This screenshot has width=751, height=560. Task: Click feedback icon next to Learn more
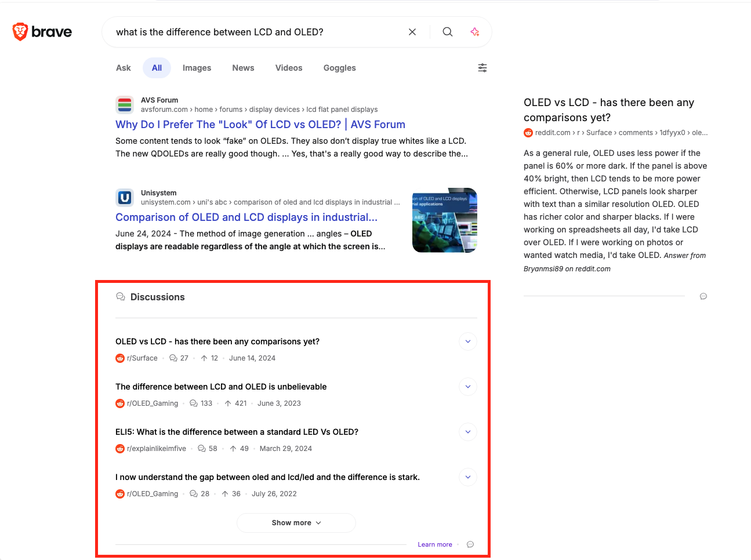point(470,544)
